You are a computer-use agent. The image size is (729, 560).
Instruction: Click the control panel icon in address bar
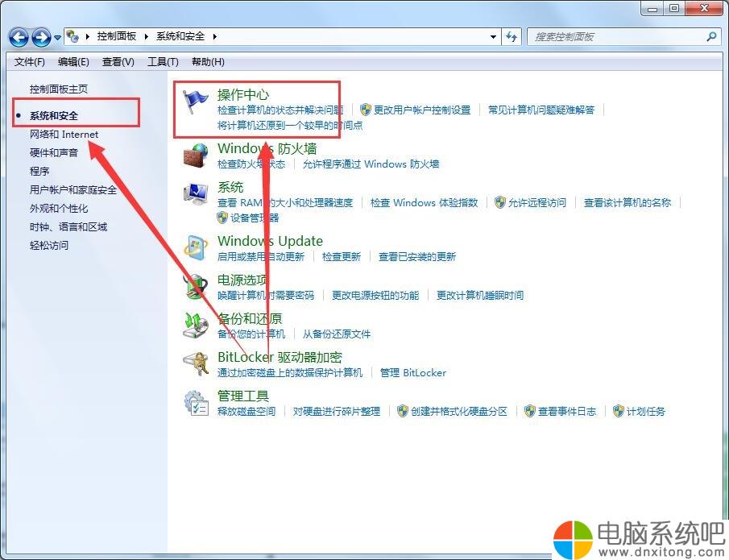tap(72, 36)
